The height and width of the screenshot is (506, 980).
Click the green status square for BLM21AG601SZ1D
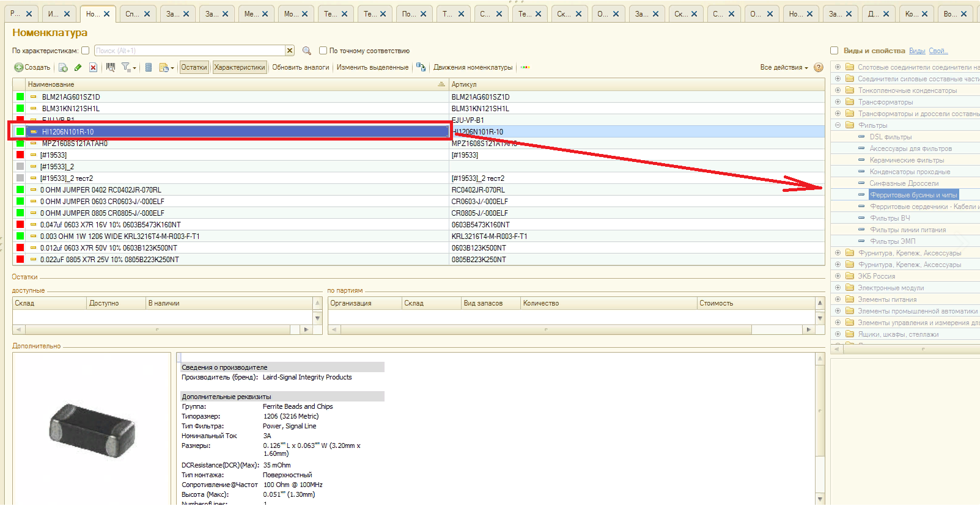[x=20, y=97]
